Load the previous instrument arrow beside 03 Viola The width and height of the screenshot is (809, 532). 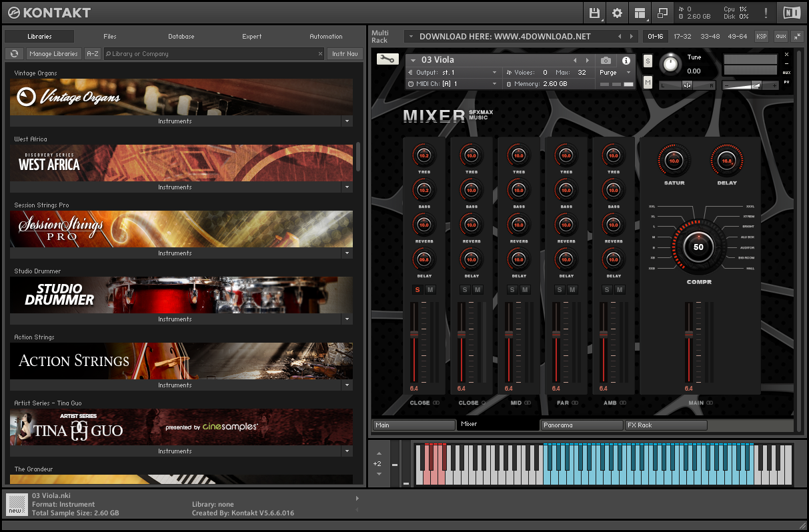575,60
